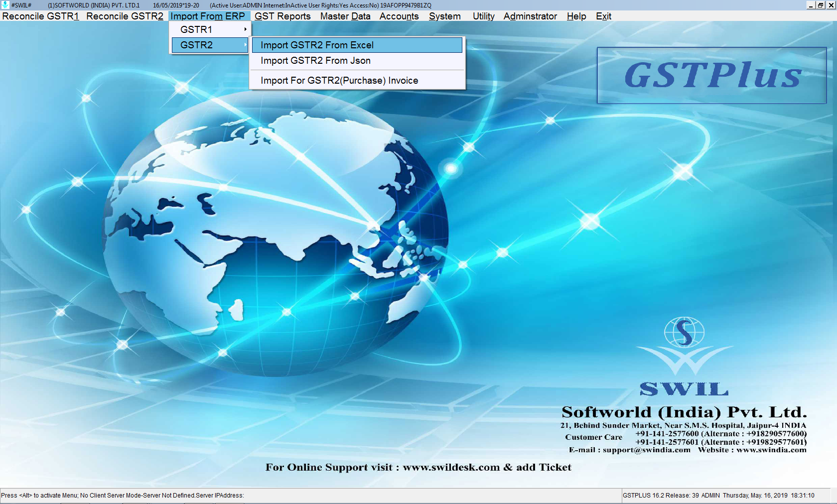
Task: Click the Behind Sunder Market address line
Action: coord(683,425)
